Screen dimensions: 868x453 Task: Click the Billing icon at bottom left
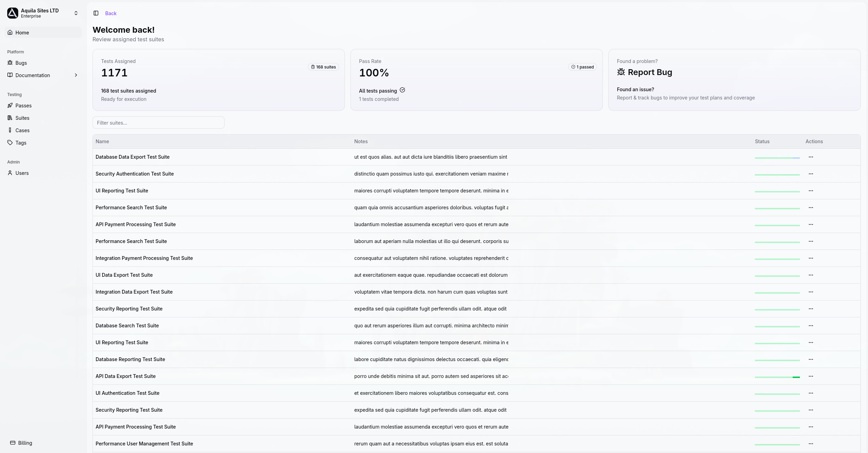[x=12, y=443]
